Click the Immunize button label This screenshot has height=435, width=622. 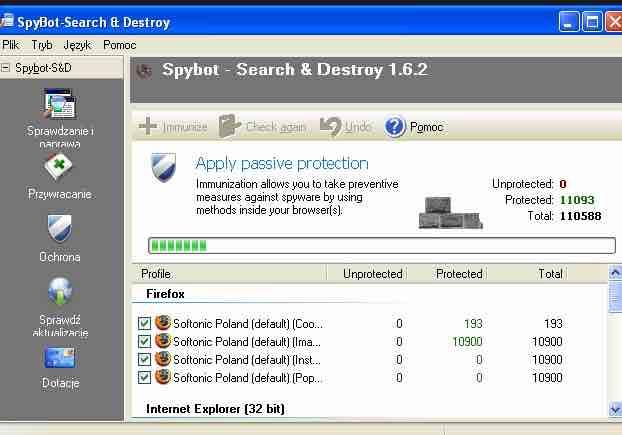185,127
